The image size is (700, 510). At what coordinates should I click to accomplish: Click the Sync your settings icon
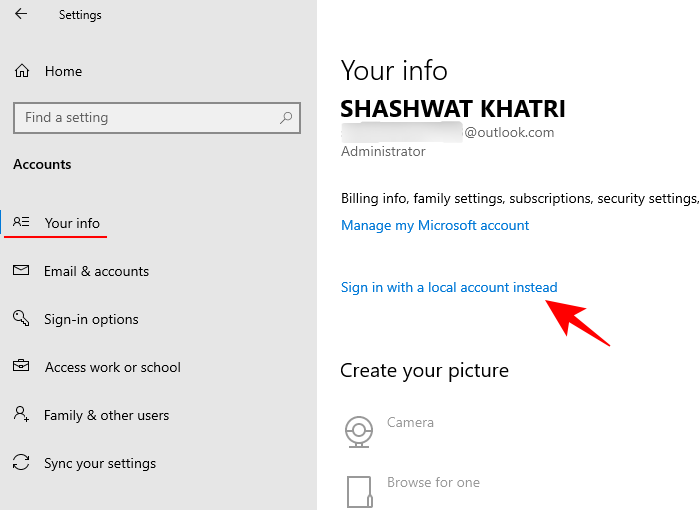22,463
